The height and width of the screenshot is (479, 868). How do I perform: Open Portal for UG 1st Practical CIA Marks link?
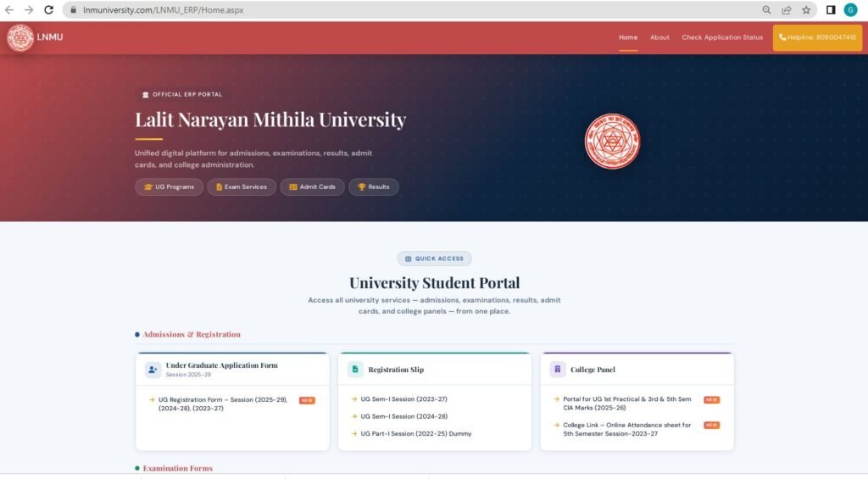(x=627, y=404)
